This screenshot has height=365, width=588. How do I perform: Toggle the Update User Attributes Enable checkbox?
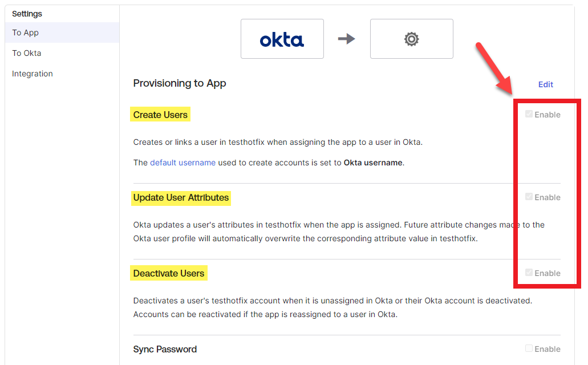click(x=529, y=197)
